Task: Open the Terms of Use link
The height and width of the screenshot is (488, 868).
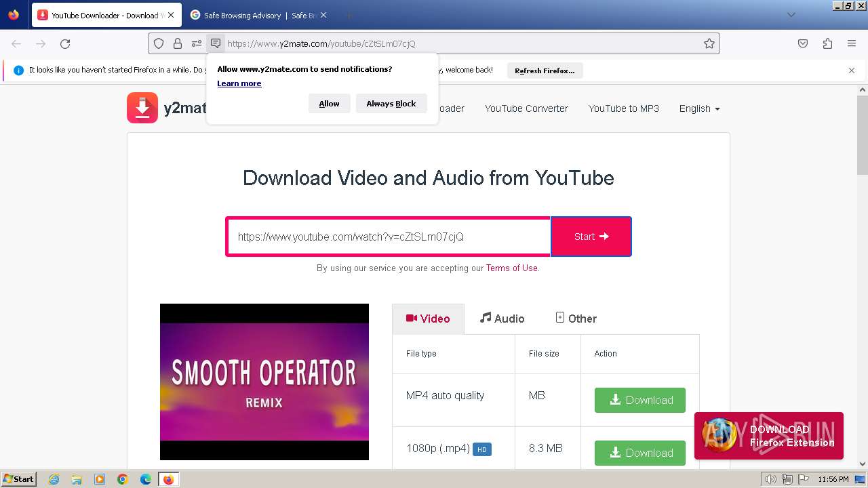Action: tap(511, 268)
